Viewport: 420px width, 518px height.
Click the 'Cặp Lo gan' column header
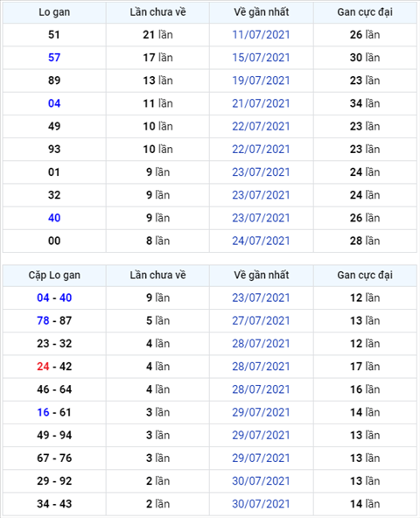[x=54, y=275]
